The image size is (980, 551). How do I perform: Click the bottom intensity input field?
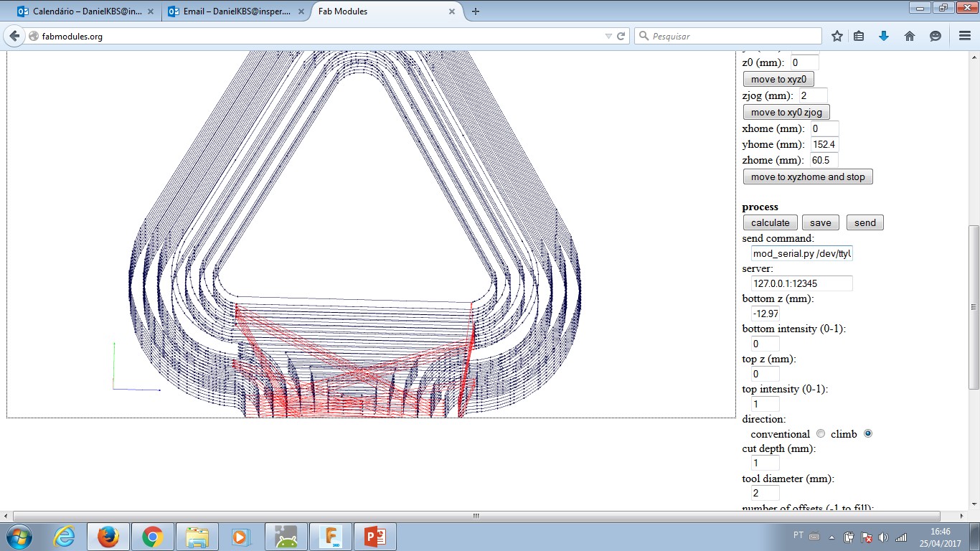point(765,344)
